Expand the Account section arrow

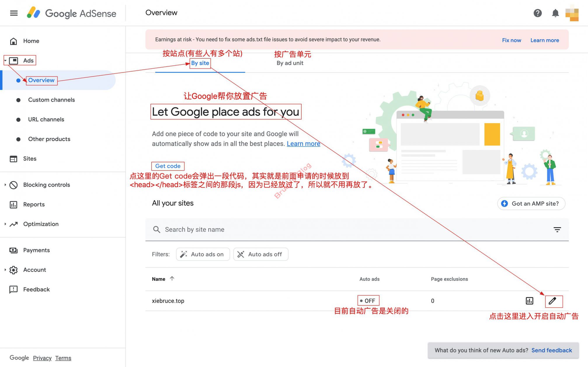5,270
